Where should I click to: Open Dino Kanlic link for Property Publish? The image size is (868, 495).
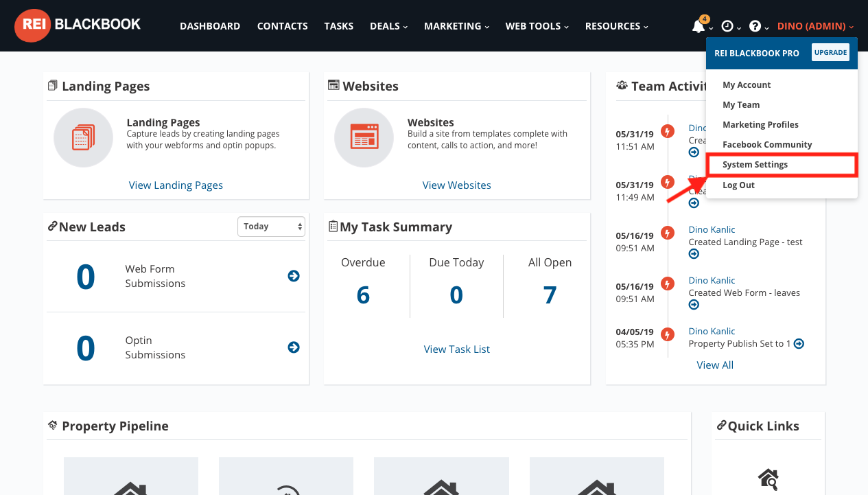(712, 331)
